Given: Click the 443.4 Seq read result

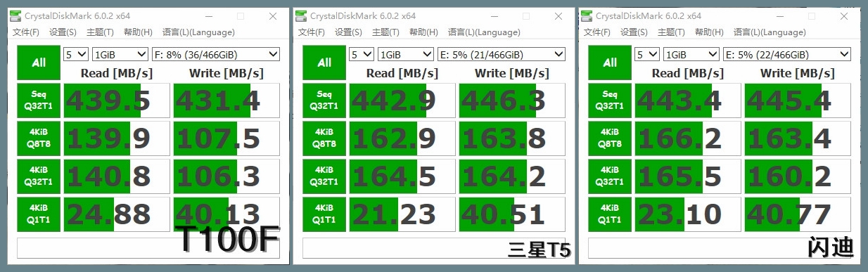Looking at the screenshot, I should point(688,101).
